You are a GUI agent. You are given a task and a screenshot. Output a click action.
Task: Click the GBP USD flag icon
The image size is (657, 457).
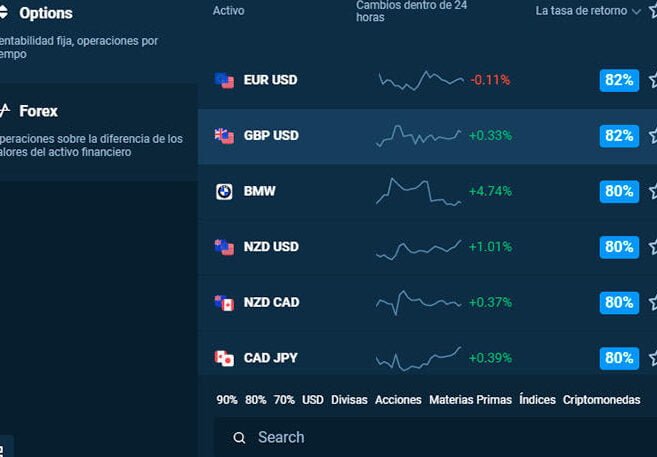tap(224, 136)
